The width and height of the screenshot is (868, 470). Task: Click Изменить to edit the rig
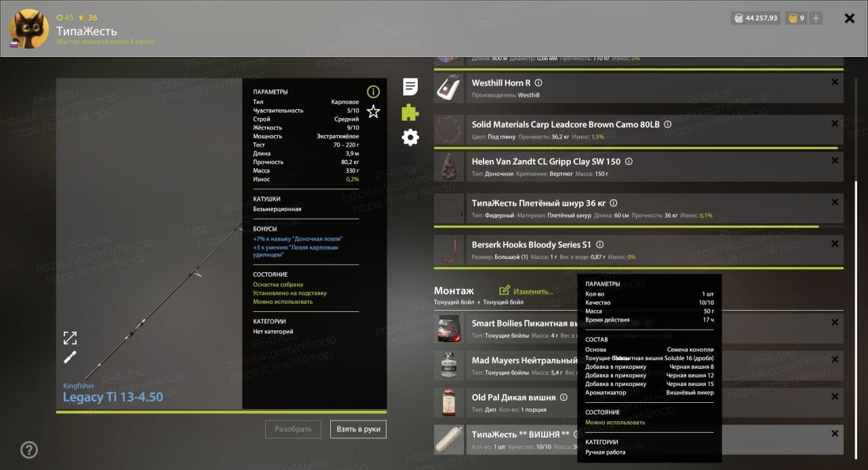(x=526, y=291)
